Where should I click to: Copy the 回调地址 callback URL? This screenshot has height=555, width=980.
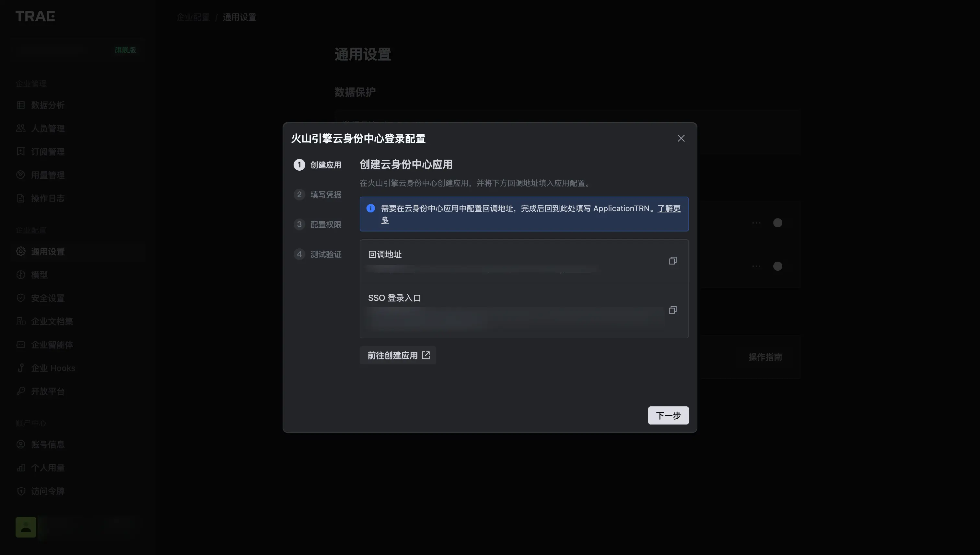click(x=672, y=261)
